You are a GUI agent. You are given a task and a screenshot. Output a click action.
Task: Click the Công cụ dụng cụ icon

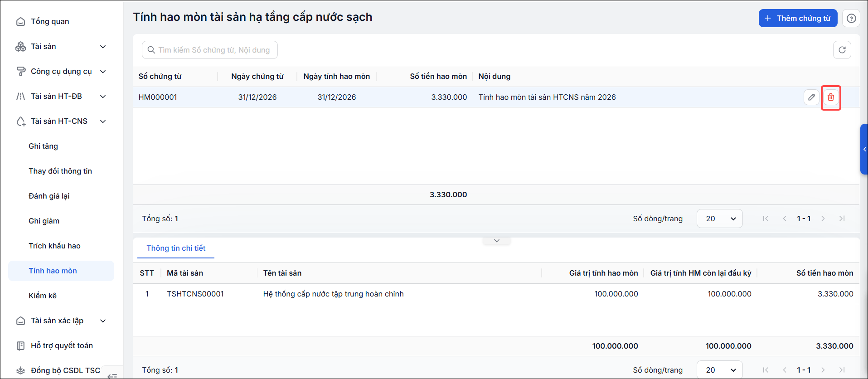pos(20,72)
